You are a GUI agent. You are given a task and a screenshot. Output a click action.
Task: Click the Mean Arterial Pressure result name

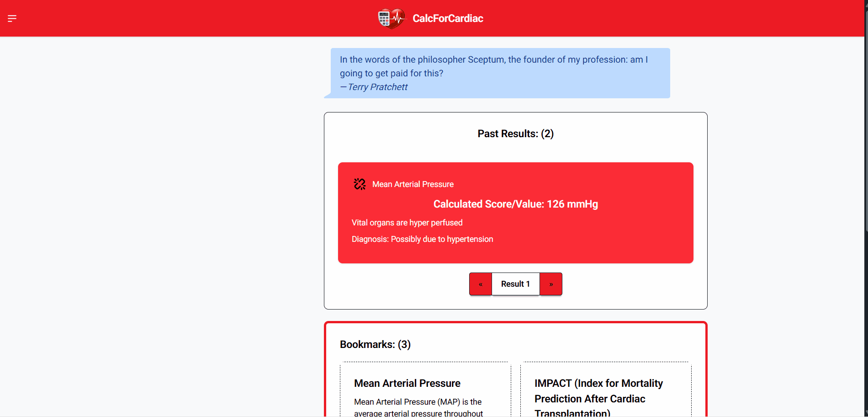coord(413,184)
